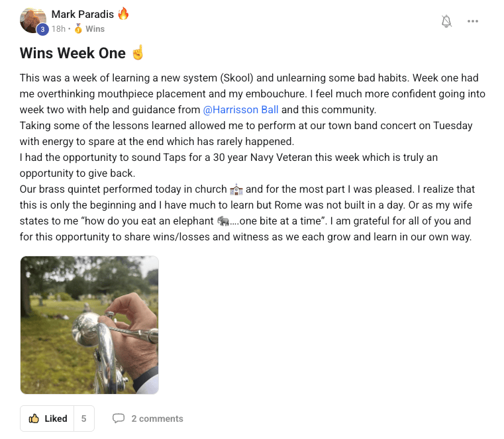Click the medal icon before Wins

click(78, 29)
